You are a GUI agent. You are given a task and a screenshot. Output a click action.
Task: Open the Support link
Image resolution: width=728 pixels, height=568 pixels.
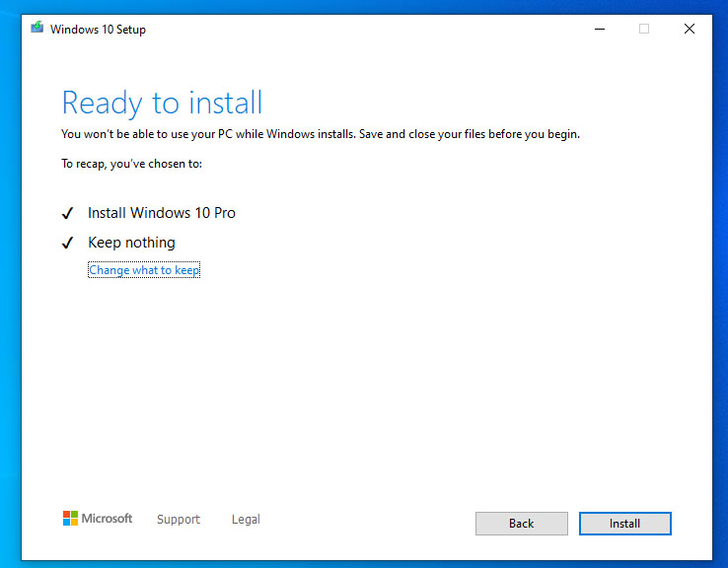[x=179, y=519]
